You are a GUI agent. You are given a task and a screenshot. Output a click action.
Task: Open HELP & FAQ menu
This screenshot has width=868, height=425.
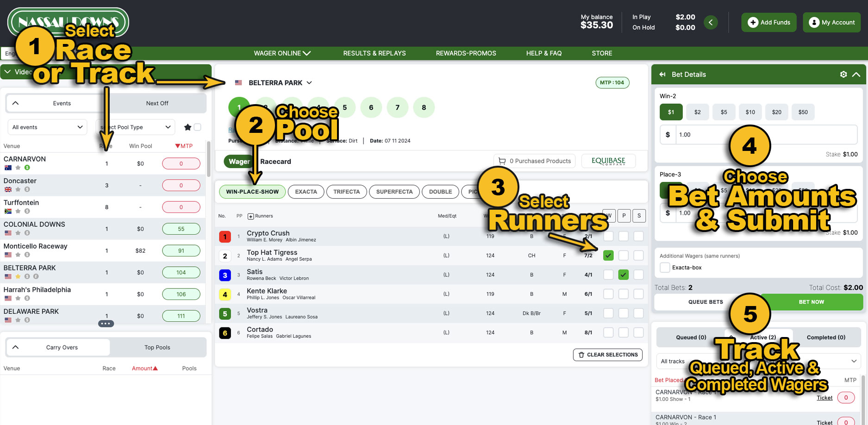coord(544,53)
